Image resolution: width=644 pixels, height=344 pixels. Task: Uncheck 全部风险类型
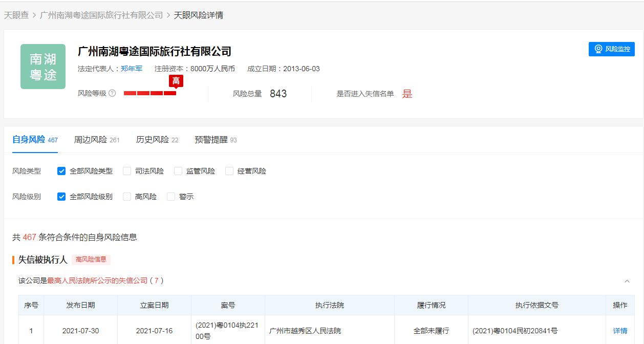[61, 171]
